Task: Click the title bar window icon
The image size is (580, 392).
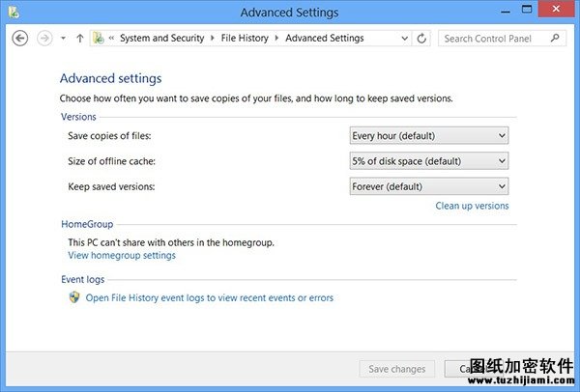Action: 14,13
